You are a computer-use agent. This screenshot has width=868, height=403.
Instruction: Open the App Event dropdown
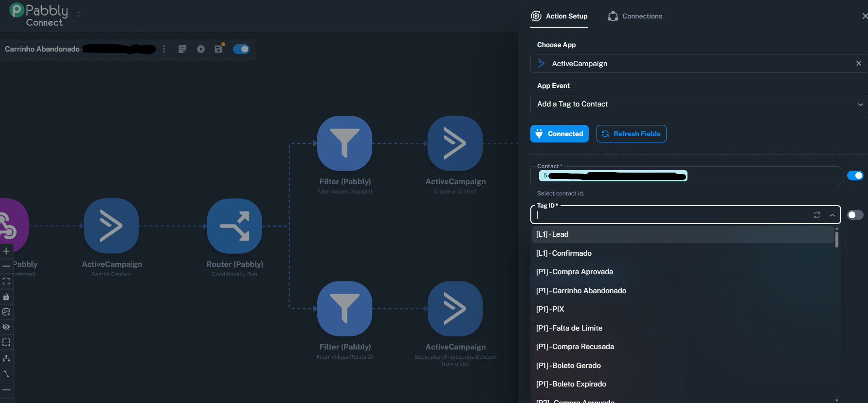click(x=699, y=104)
